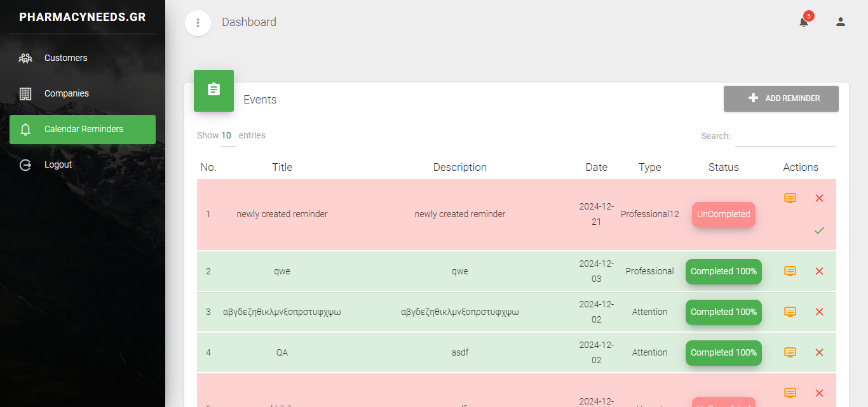Open details for the Greek alphabet reminder
Image resolution: width=868 pixels, height=407 pixels.
point(790,312)
